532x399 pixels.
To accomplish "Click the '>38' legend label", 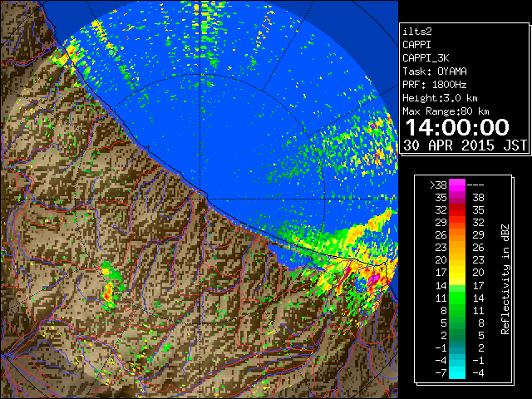I will click(438, 185).
